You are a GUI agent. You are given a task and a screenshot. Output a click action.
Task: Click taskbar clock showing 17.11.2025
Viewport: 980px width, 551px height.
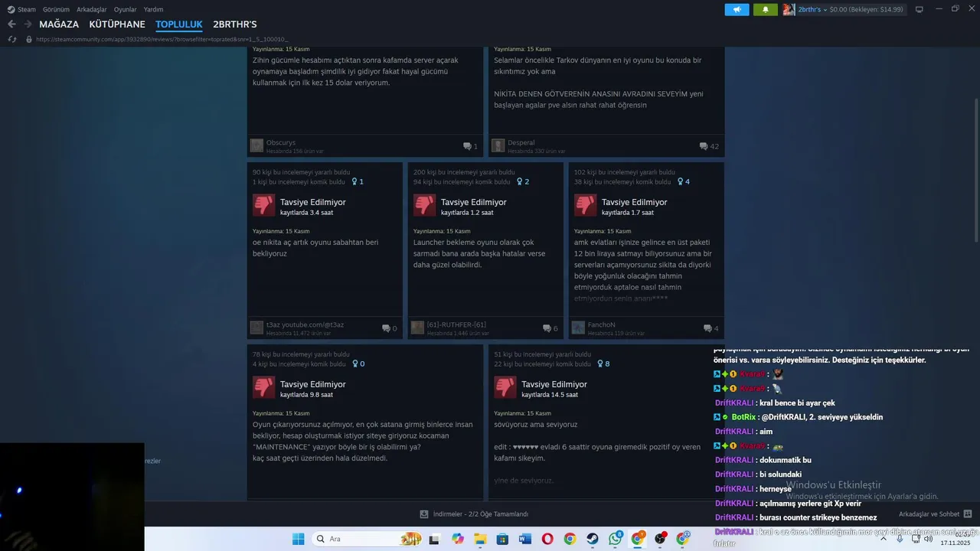(955, 539)
